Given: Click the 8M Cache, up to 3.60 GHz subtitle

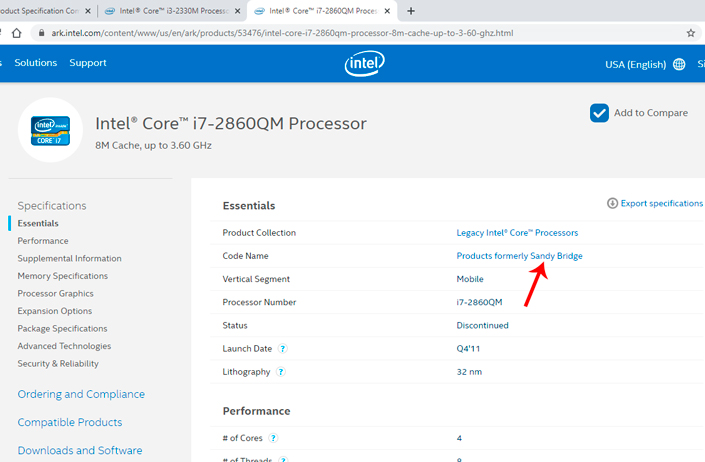Looking at the screenshot, I should (x=153, y=146).
